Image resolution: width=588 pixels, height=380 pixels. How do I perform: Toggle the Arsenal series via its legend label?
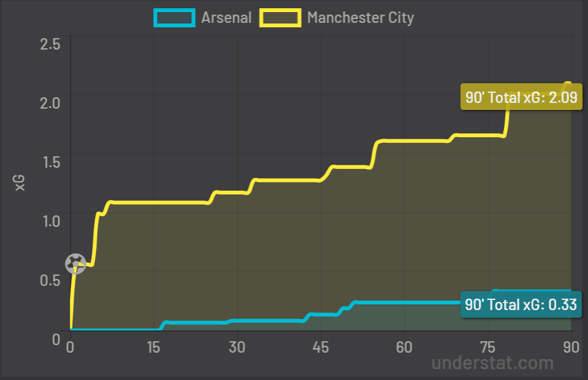coord(226,17)
